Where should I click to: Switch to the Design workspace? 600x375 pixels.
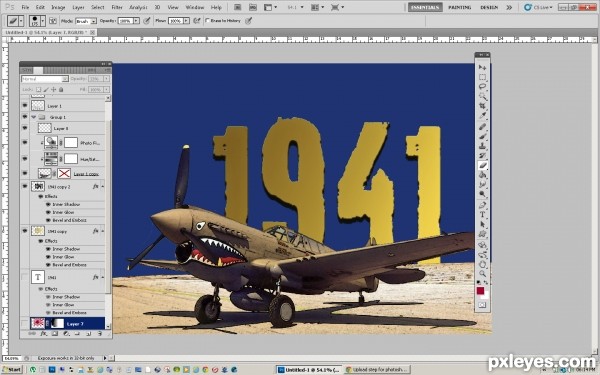489,7
